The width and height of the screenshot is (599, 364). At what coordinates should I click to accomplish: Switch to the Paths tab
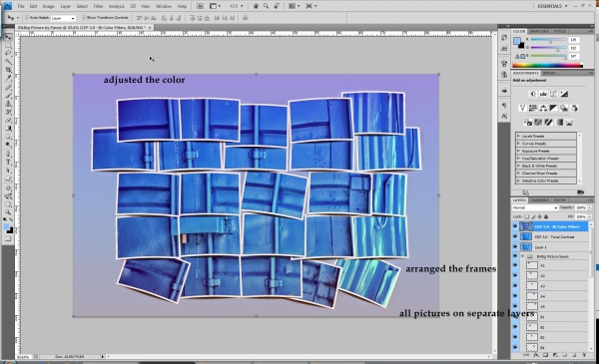pyautogui.click(x=560, y=199)
